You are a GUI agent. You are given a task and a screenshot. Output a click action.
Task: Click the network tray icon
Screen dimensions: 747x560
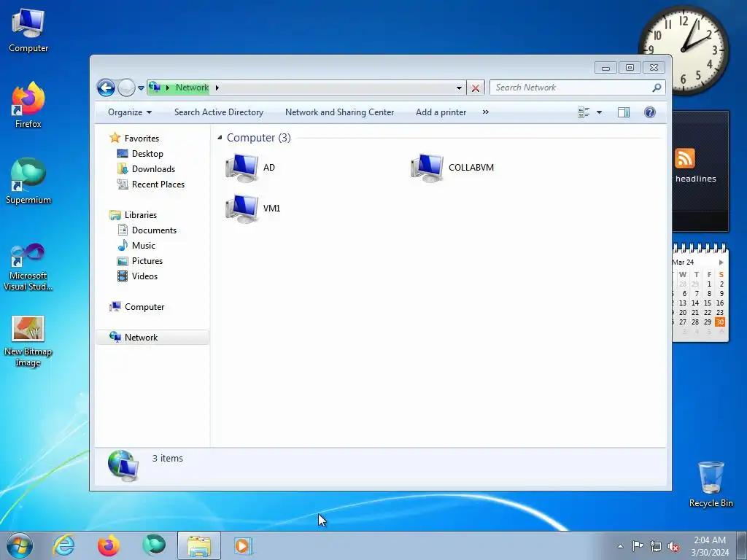click(656, 547)
